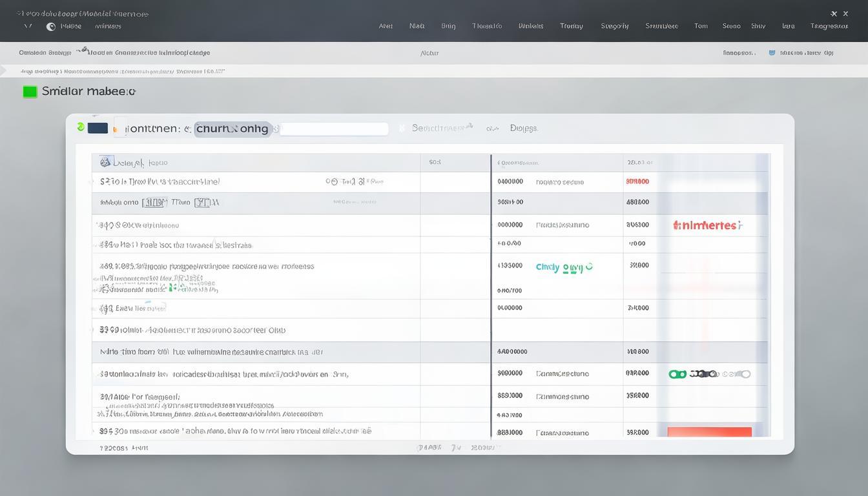Expand the breadcrumb arrow at the far left
The width and height of the screenshot is (868, 496).
(4, 70)
